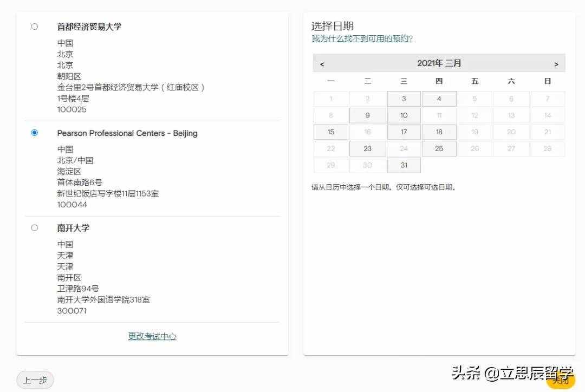Click Pearson Professional Centers - Beijing title
This screenshot has width=585, height=392.
127,133
